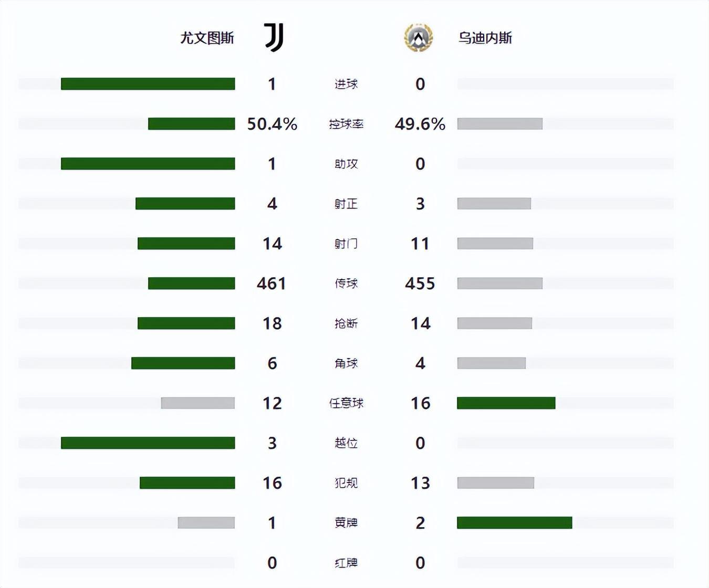This screenshot has width=709, height=588.
Task: Select the 控球率 stat label
Action: 346,124
